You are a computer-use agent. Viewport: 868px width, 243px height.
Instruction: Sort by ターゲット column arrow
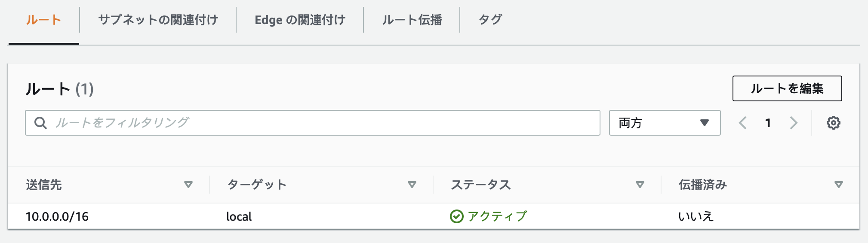pyautogui.click(x=412, y=185)
